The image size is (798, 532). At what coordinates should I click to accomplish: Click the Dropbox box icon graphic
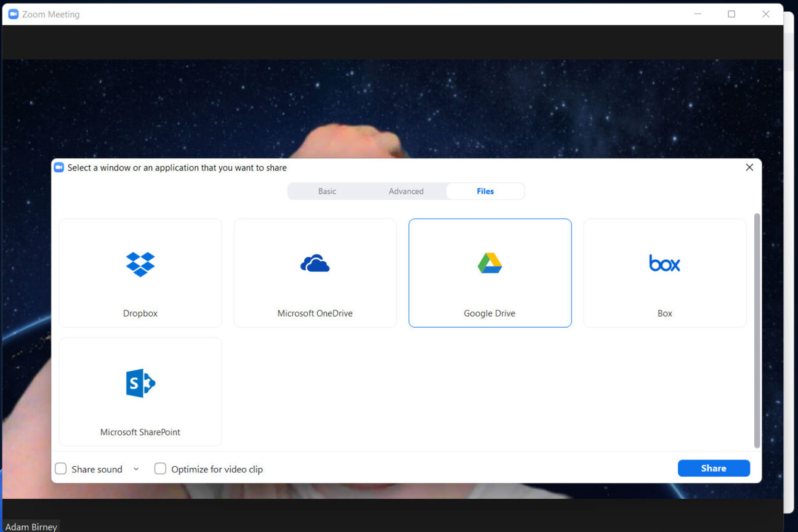[140, 264]
